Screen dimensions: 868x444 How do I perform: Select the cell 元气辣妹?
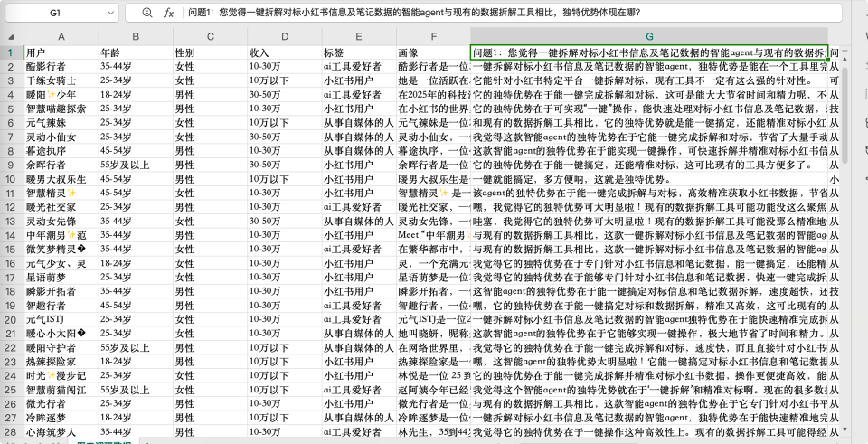click(x=61, y=123)
